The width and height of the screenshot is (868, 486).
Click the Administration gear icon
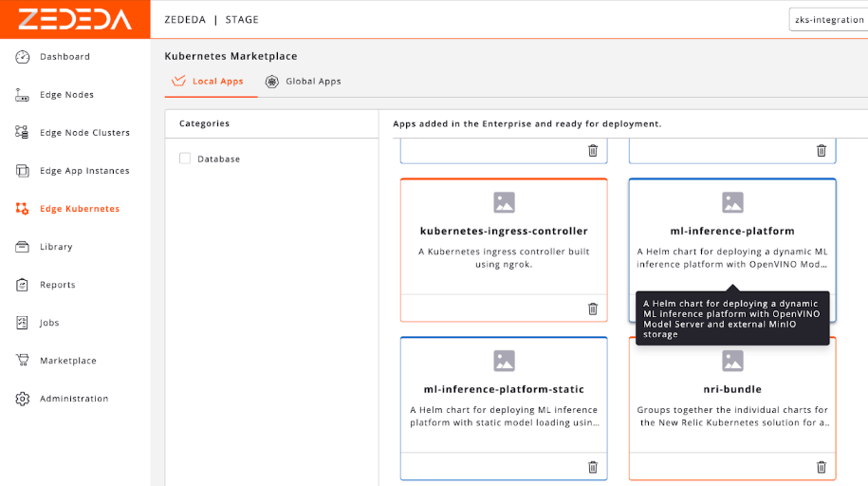23,399
